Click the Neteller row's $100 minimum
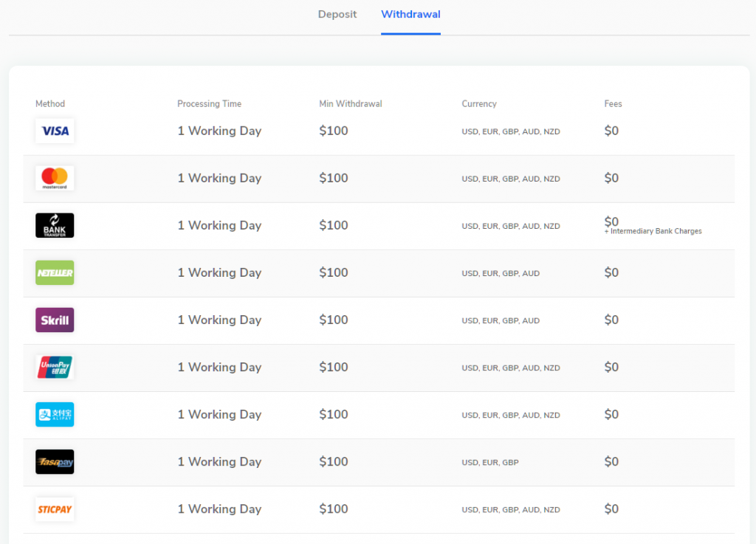 pos(334,272)
